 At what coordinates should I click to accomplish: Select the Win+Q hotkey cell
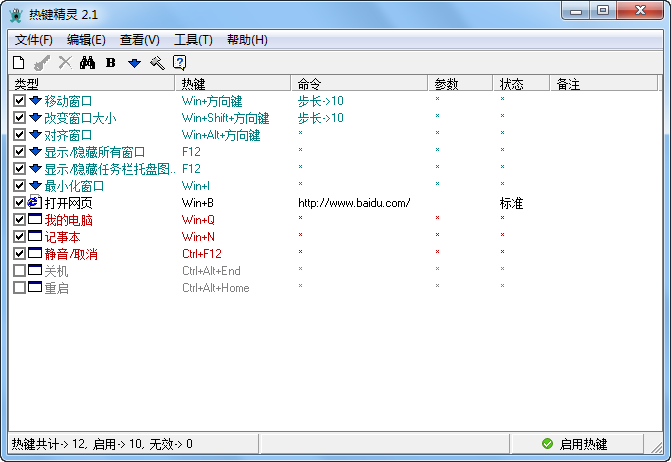tap(198, 220)
